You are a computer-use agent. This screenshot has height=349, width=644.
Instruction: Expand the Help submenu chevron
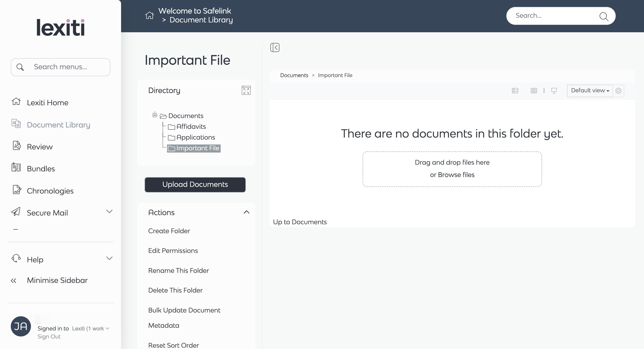point(109,258)
